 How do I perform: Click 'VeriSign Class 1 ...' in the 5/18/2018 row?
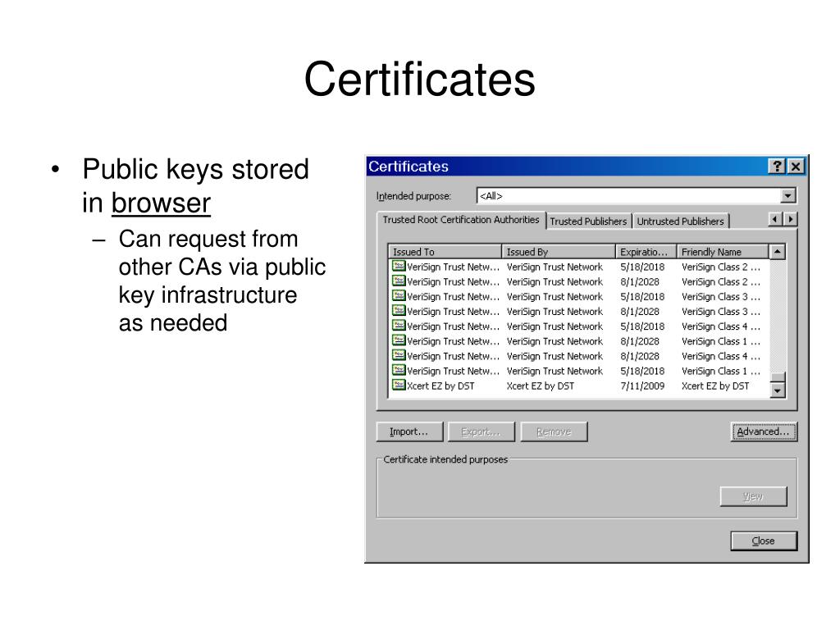720,372
